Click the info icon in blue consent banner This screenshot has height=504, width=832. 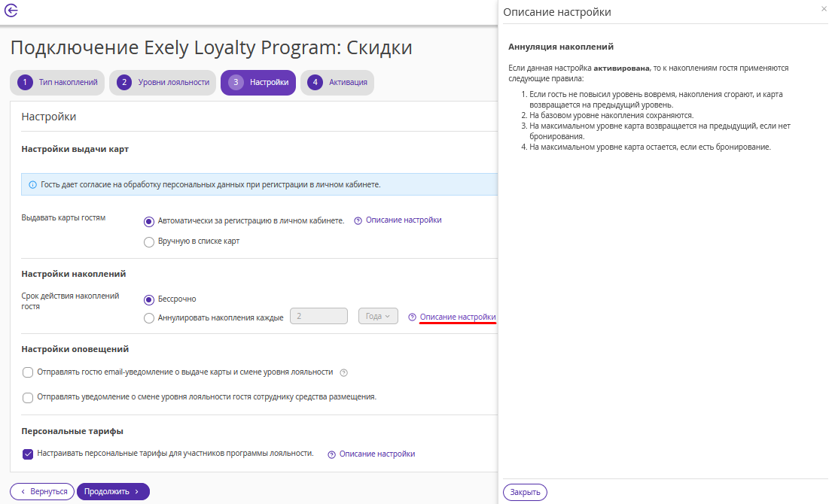(x=32, y=185)
